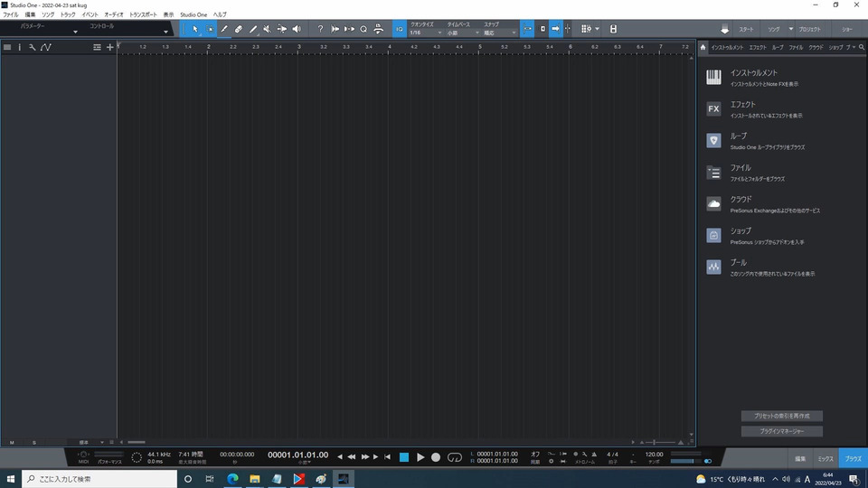Toggle global Solo S button
This screenshot has width=868, height=488.
(33, 443)
